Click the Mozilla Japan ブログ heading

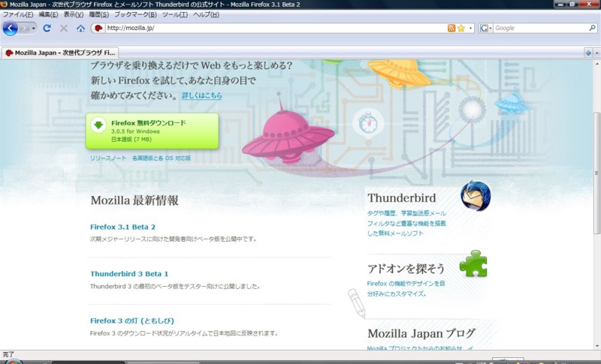421,333
